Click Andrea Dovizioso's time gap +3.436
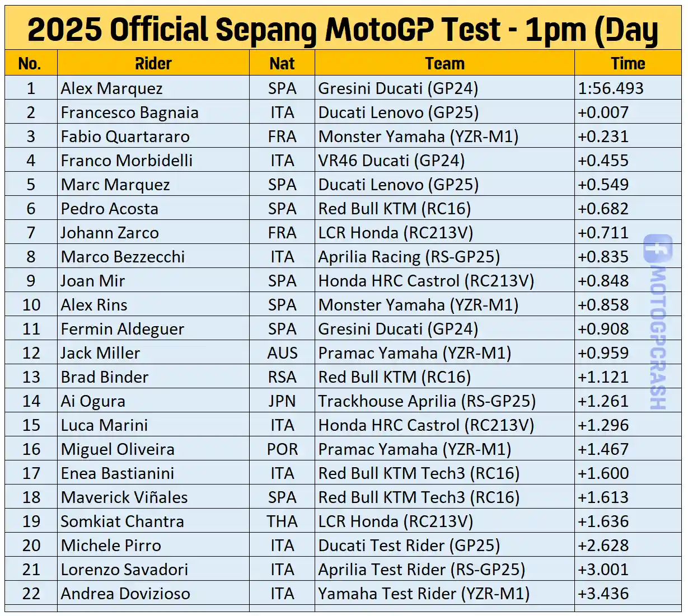Viewport: 688px width, 616px height. (x=603, y=594)
